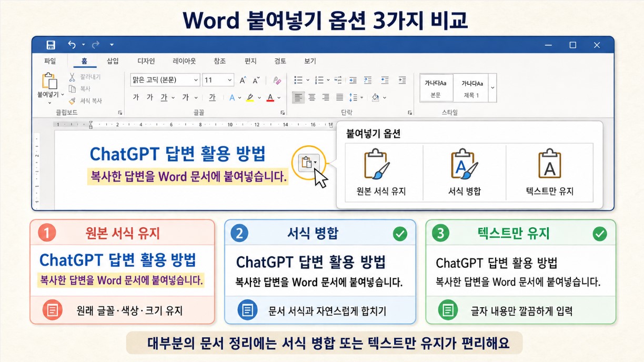
Task: Toggle justify alignment
Action: (x=339, y=97)
